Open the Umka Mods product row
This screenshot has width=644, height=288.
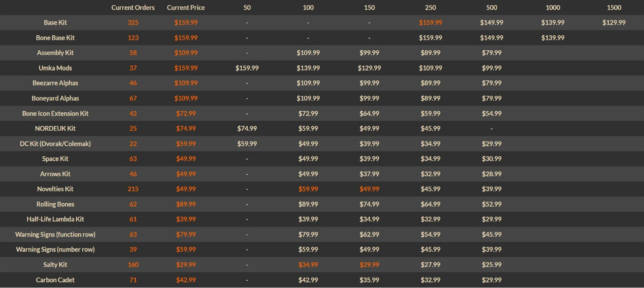point(55,68)
